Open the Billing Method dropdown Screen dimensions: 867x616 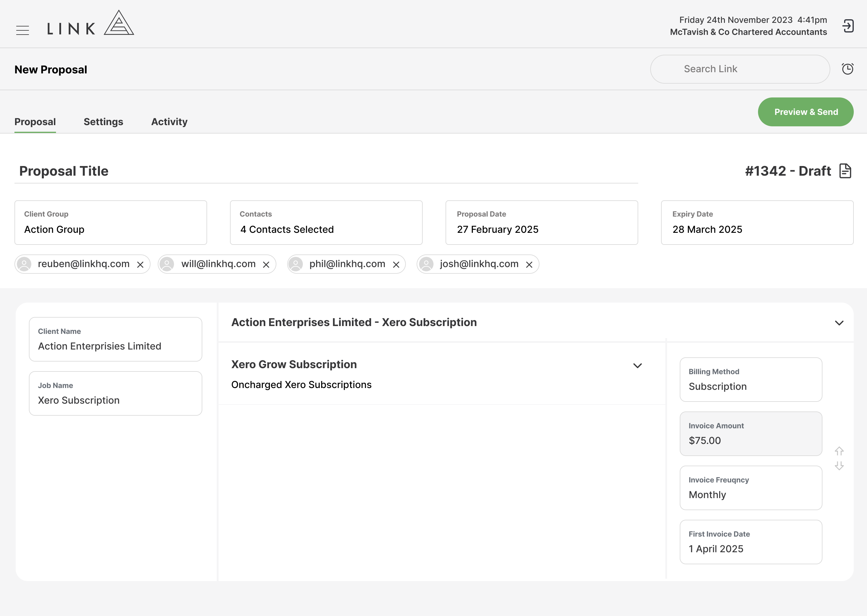pos(751,379)
